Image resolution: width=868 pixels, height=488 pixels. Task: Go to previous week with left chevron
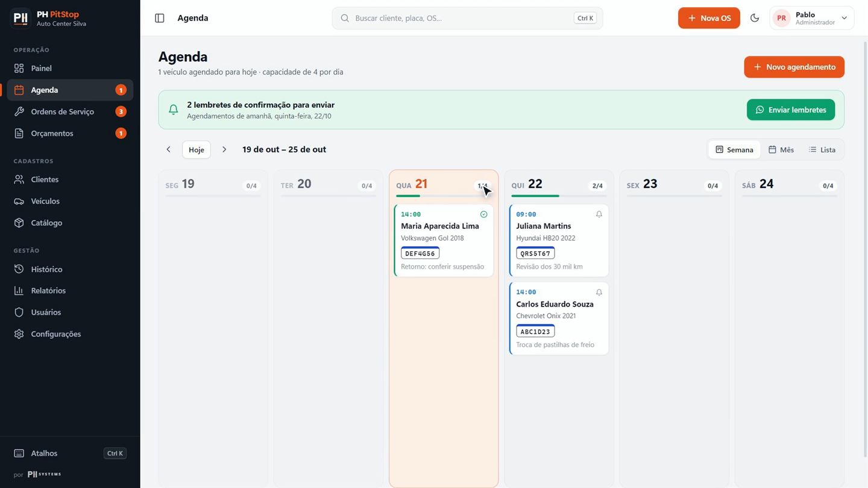point(169,149)
